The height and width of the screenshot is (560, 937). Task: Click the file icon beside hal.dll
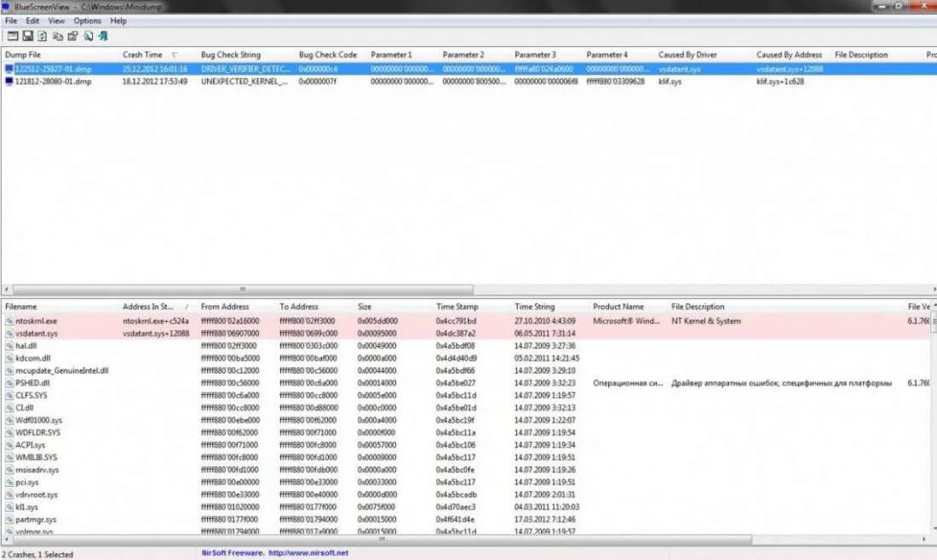pos(9,346)
